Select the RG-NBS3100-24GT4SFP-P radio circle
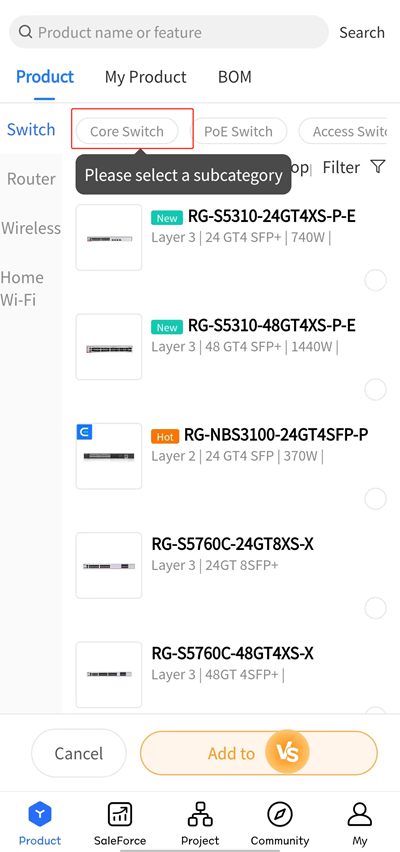 coord(376,499)
